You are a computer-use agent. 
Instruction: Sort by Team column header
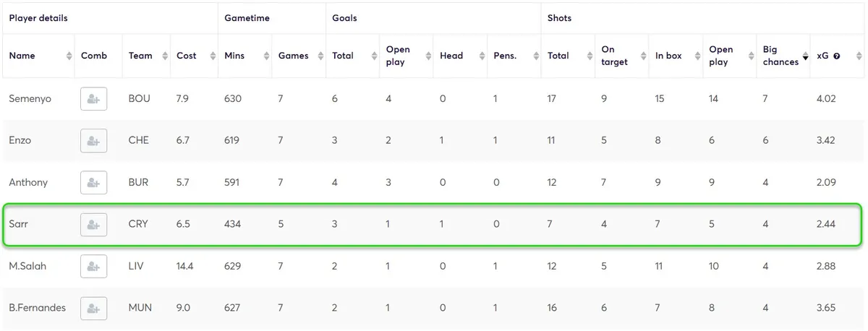click(x=140, y=56)
